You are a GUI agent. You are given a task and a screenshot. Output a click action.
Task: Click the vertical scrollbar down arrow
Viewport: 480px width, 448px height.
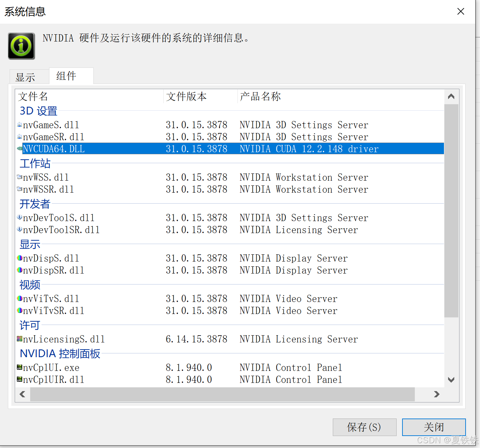[x=451, y=379]
